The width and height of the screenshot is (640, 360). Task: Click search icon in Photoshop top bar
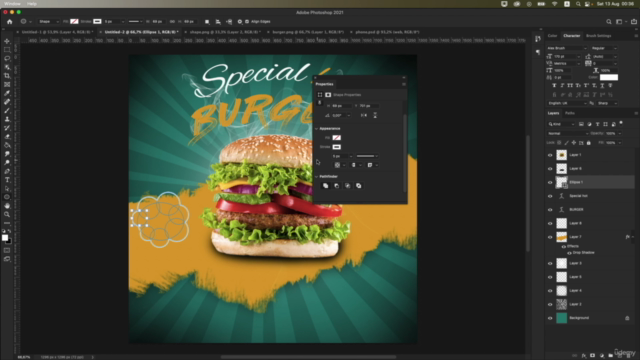[x=609, y=22]
